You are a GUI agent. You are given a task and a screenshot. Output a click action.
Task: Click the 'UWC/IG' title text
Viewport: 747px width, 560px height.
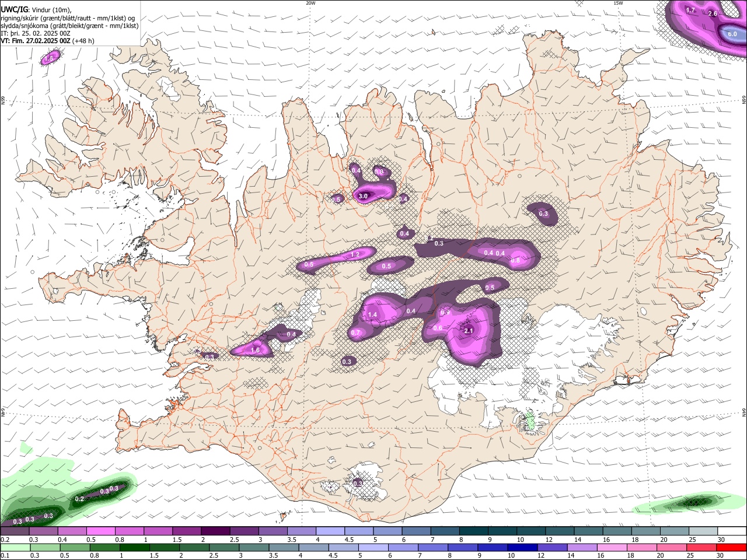13,10
